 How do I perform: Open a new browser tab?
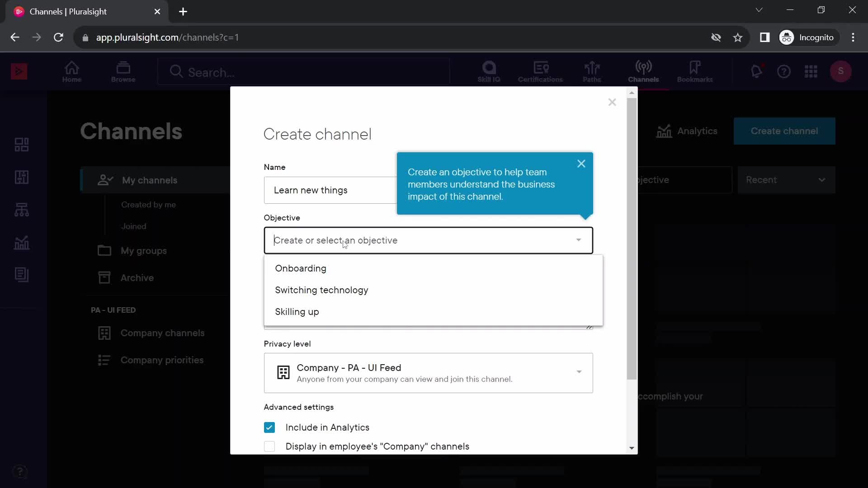click(183, 12)
